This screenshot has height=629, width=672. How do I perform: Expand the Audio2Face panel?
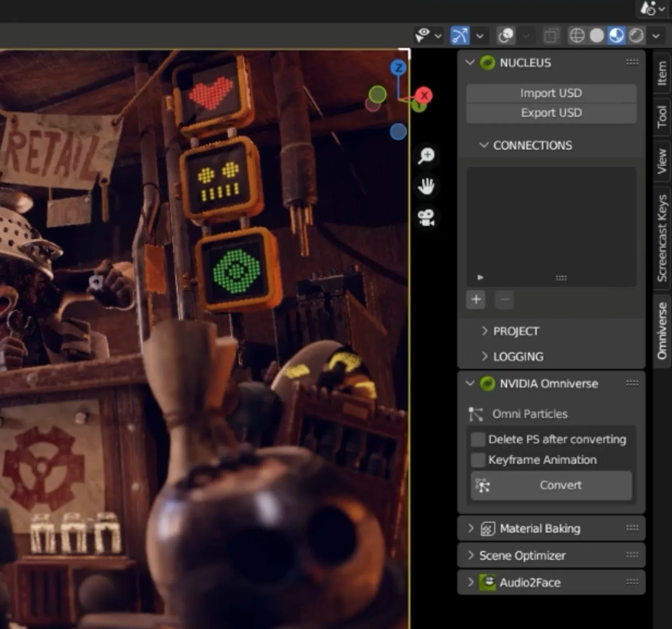(x=471, y=582)
